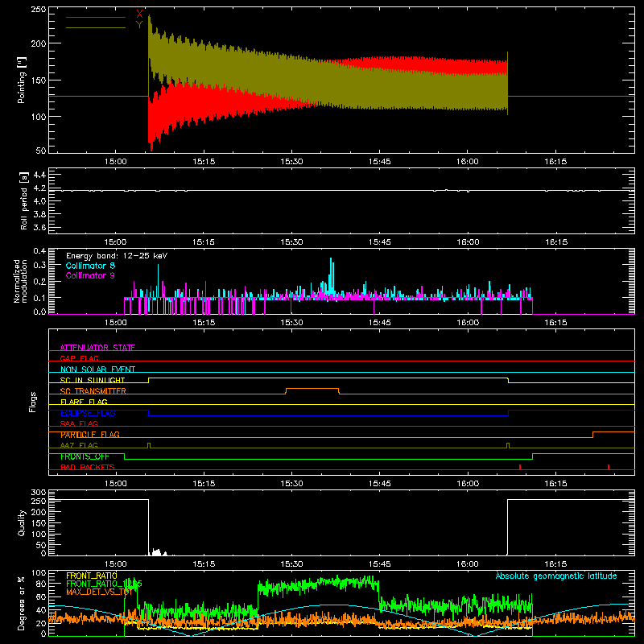Click the SC_TRANSMITTER flag label

(93, 391)
